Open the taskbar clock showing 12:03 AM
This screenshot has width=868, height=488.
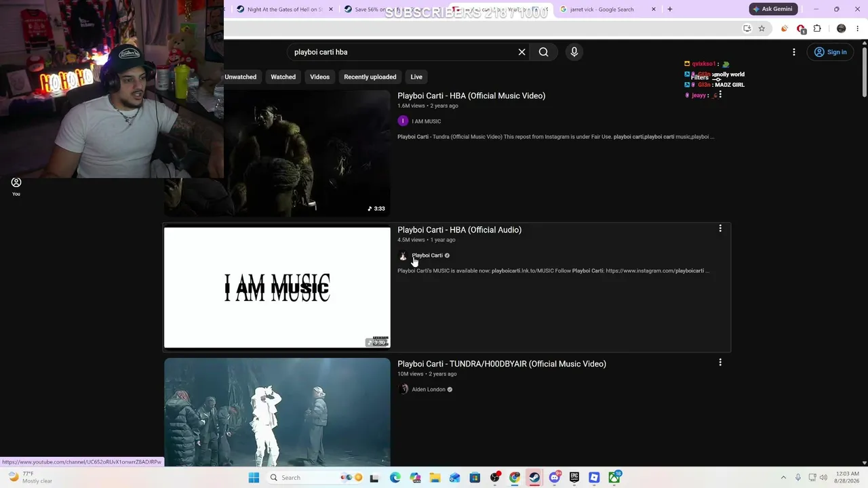(x=848, y=478)
